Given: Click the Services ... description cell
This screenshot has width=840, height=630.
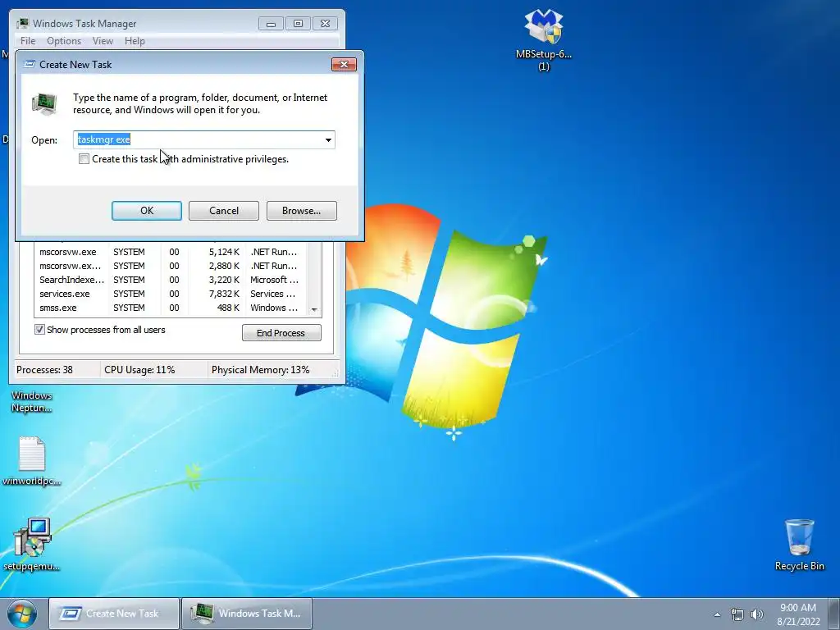Looking at the screenshot, I should (x=272, y=294).
